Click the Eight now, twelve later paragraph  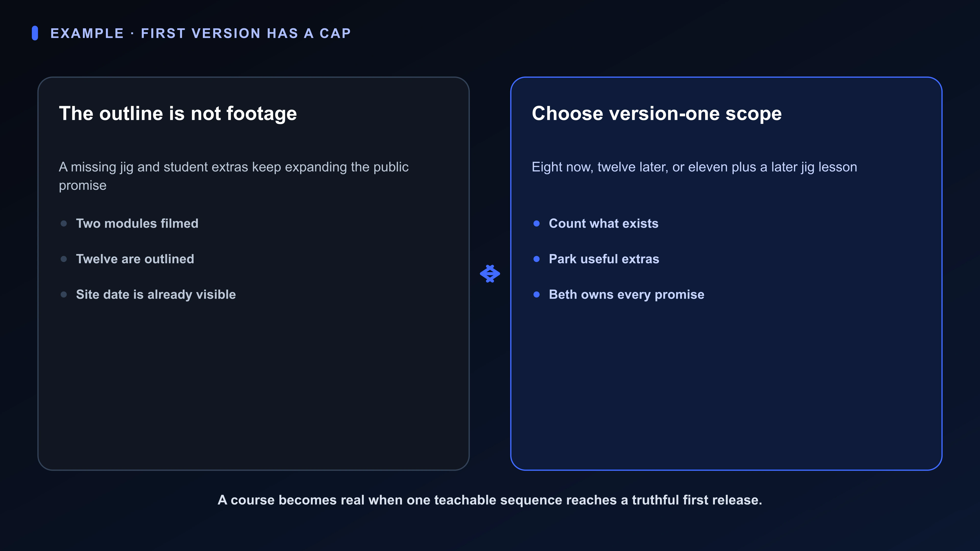[694, 167]
